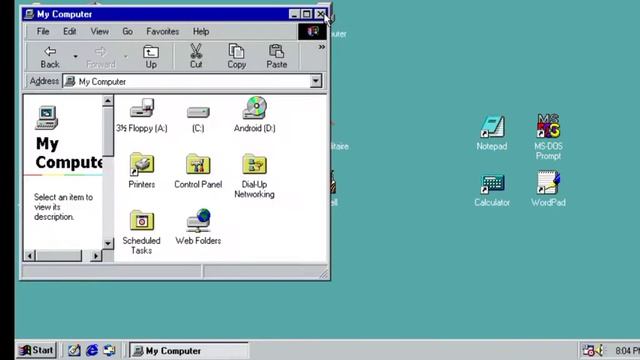The width and height of the screenshot is (640, 360).
Task: Open the Edit menu
Action: click(69, 31)
